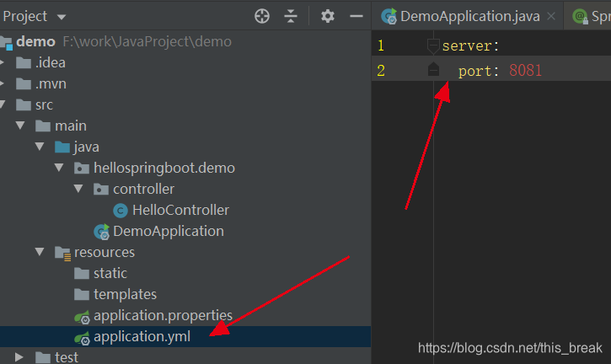The image size is (611, 364).
Task: Click the 'port:' key in editor
Action: (x=479, y=71)
